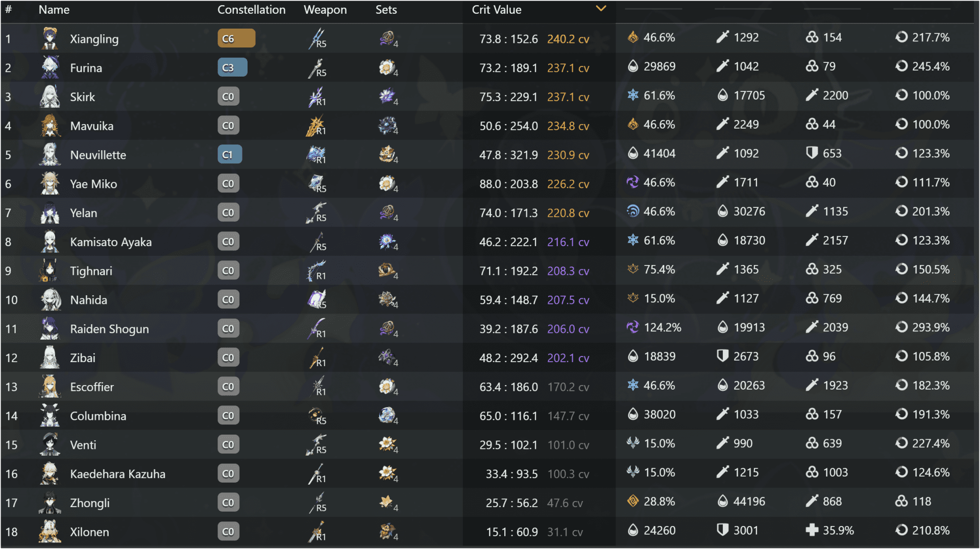Select the Cryo damage icon beside Skirk's 61.6%

[x=632, y=95]
